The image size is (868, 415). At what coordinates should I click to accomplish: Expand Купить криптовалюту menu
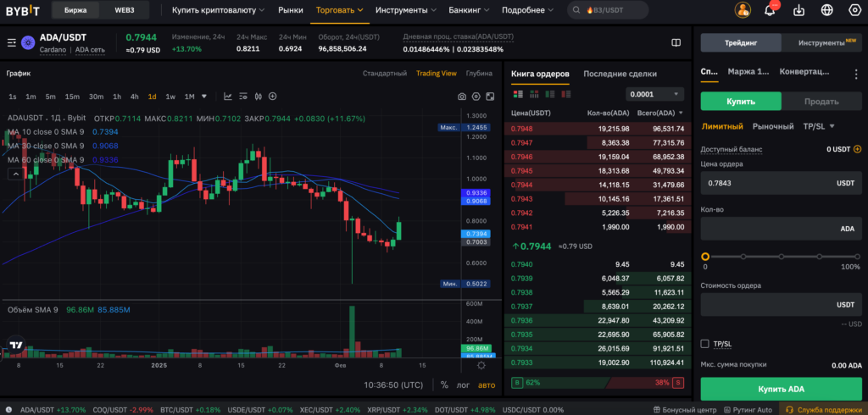tap(218, 10)
